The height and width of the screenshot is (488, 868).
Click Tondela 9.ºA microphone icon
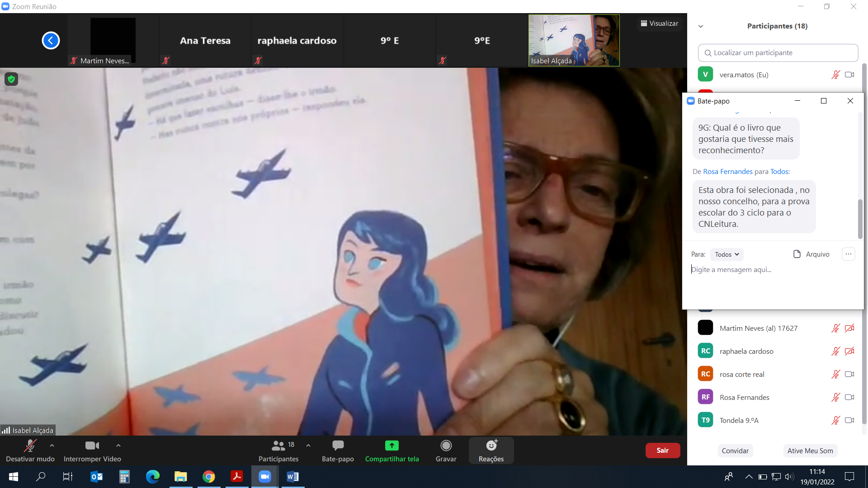835,421
